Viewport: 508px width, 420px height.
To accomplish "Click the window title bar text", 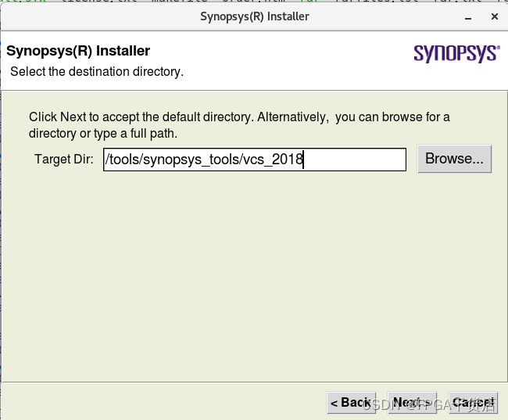I will [x=255, y=16].
